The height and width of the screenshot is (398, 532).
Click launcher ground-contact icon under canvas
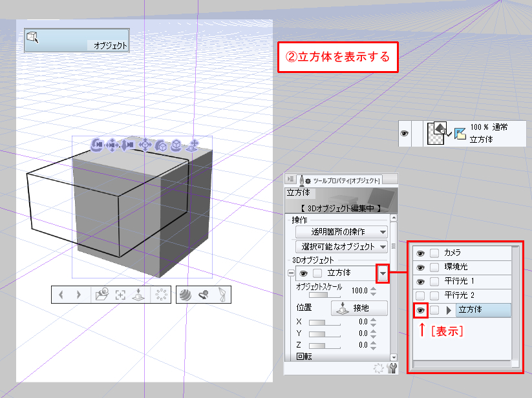point(138,295)
